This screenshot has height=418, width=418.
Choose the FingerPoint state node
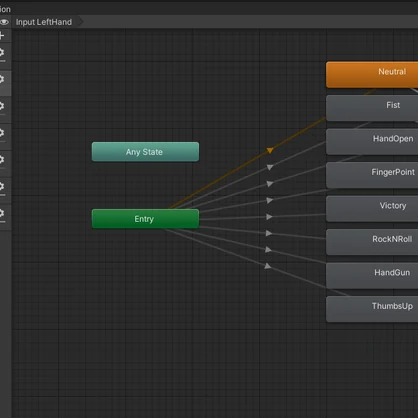coord(372,175)
